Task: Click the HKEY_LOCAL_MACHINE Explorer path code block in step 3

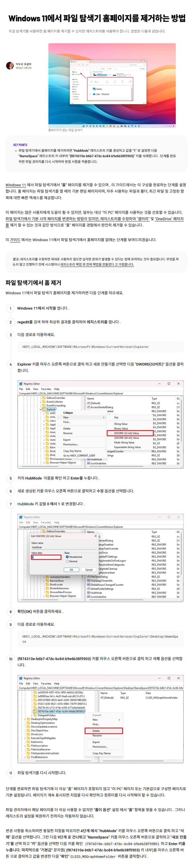Action: pos(101,347)
